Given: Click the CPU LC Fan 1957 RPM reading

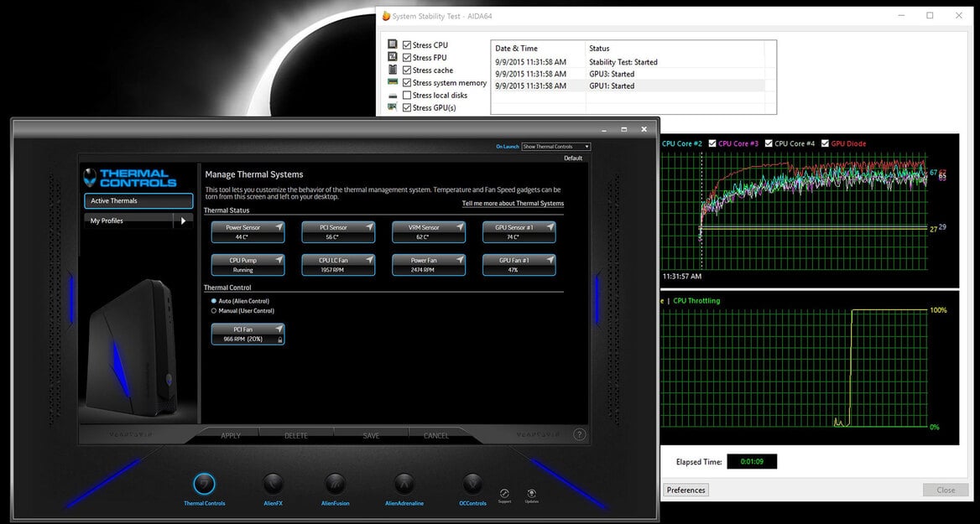Looking at the screenshot, I should click(x=334, y=271).
